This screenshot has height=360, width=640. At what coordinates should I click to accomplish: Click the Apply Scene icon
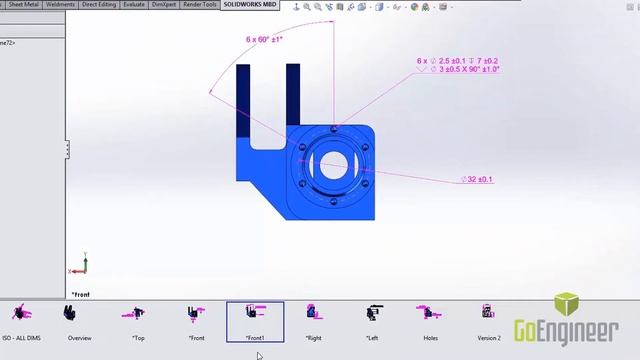click(x=425, y=7)
